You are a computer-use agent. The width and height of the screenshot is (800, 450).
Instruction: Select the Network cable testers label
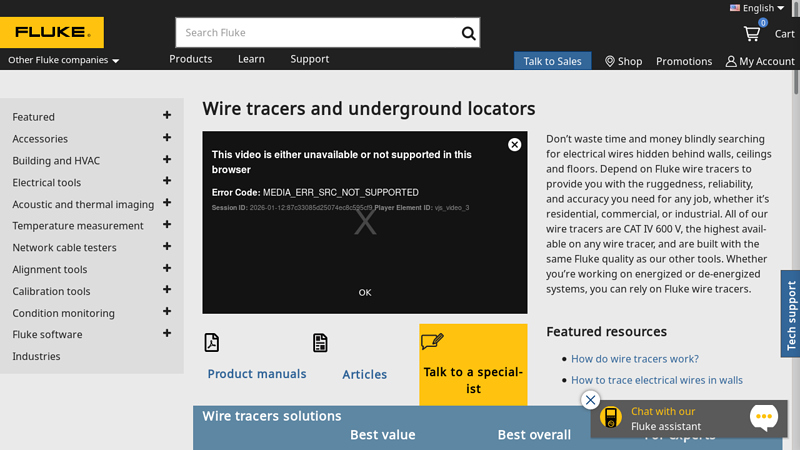click(64, 248)
